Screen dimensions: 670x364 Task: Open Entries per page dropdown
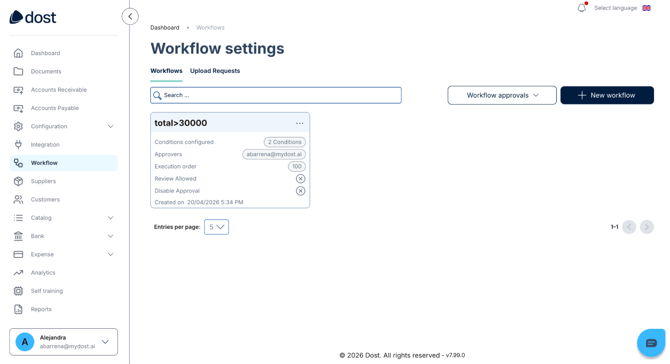[216, 227]
